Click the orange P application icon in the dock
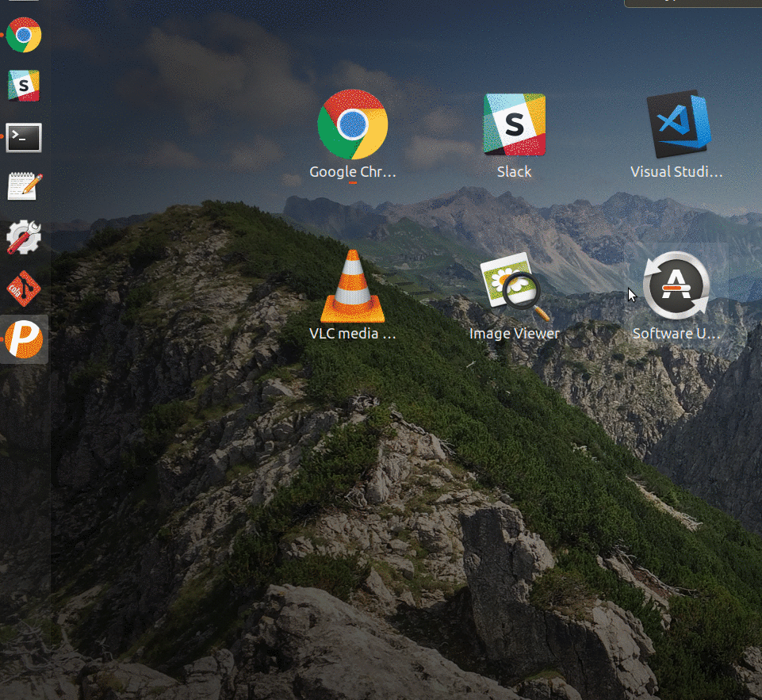 coord(23,339)
